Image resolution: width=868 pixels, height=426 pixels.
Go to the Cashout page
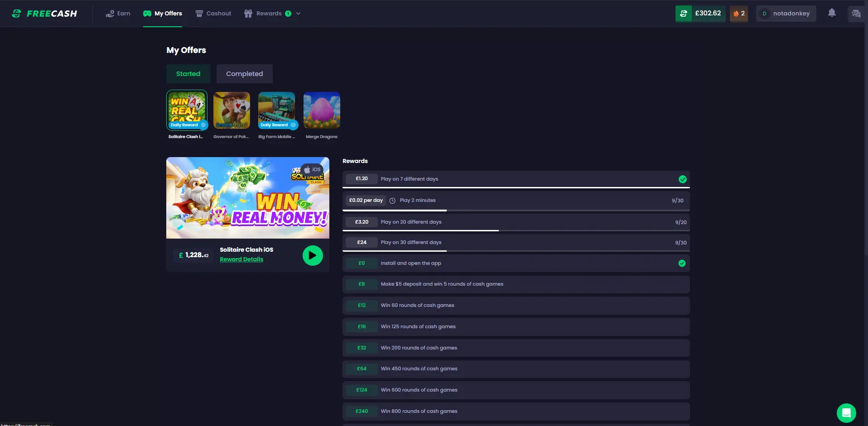[213, 14]
